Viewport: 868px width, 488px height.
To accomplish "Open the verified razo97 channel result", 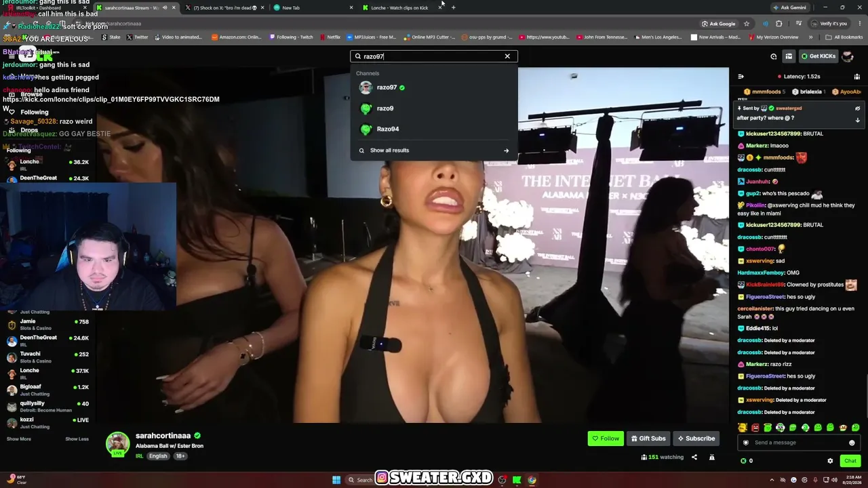I will pos(434,87).
